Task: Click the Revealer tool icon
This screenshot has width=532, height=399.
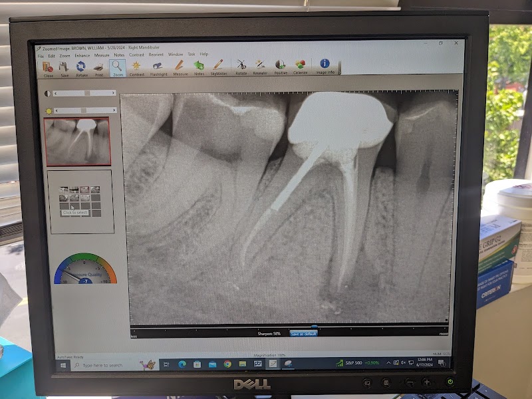Action: click(x=260, y=67)
